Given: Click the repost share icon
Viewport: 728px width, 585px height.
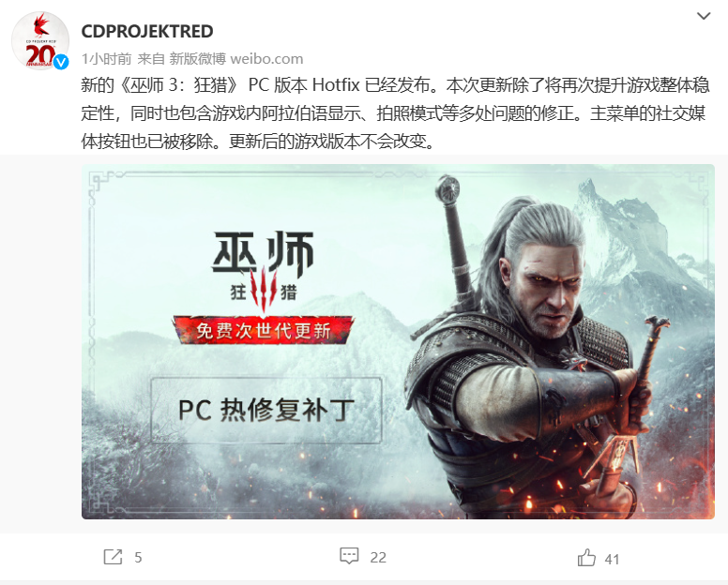Looking at the screenshot, I should click(x=113, y=557).
